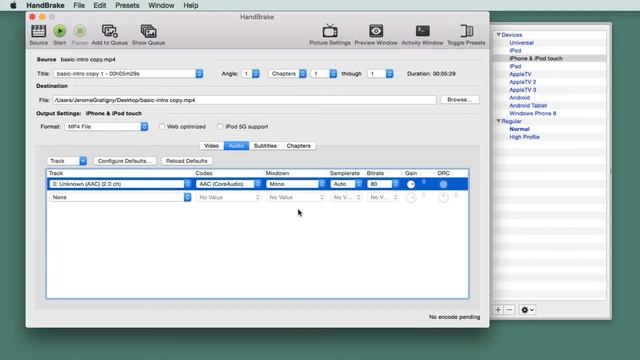Select the Android preset
The width and height of the screenshot is (640, 360).
[x=519, y=98]
